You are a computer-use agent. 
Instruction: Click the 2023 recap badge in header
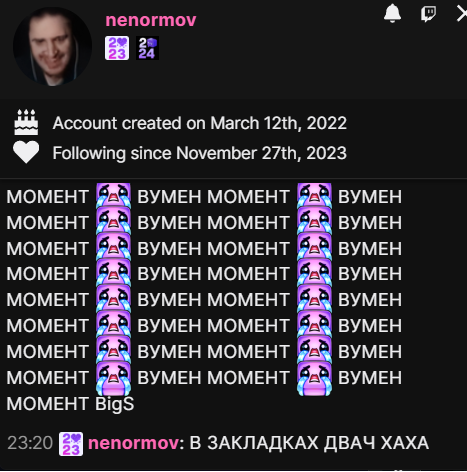tap(117, 48)
